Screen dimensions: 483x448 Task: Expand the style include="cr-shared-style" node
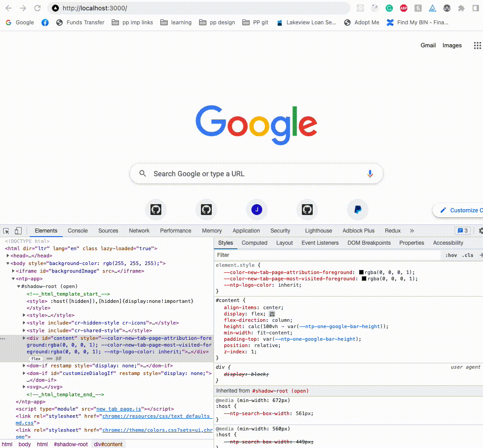point(24,331)
